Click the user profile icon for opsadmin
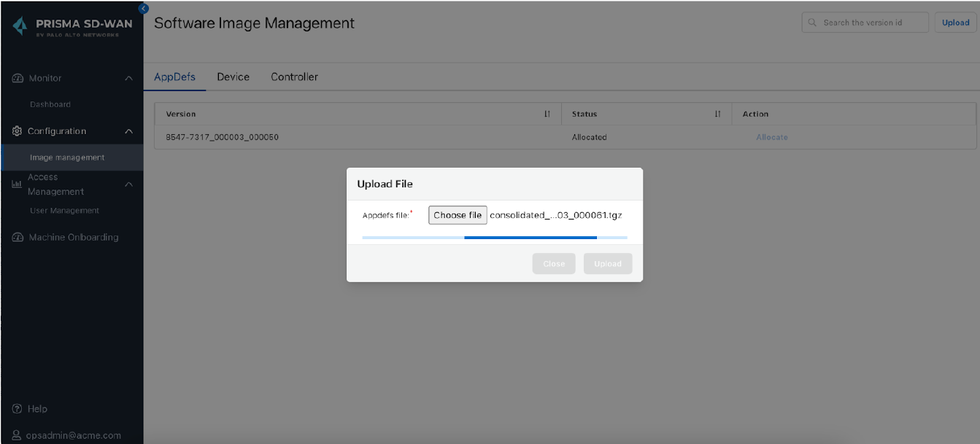Image resolution: width=980 pixels, height=444 pixels. click(18, 435)
